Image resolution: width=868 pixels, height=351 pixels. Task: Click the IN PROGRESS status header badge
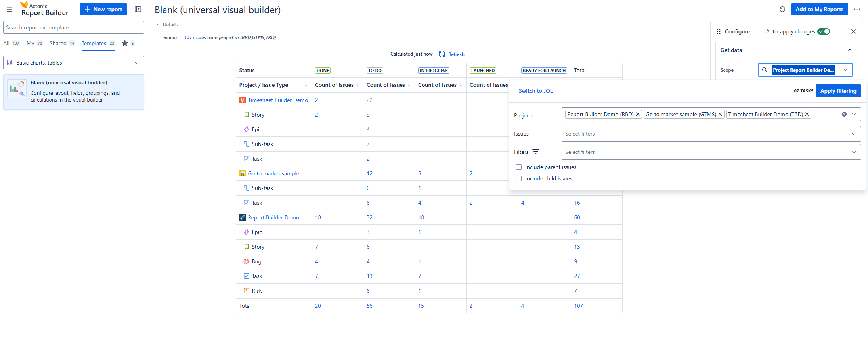434,71
